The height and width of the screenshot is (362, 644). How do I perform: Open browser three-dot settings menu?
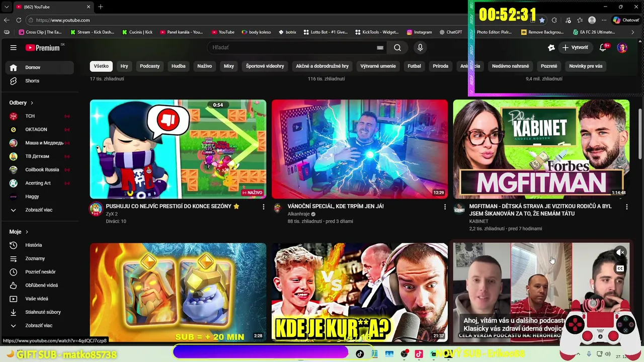pos(604,20)
